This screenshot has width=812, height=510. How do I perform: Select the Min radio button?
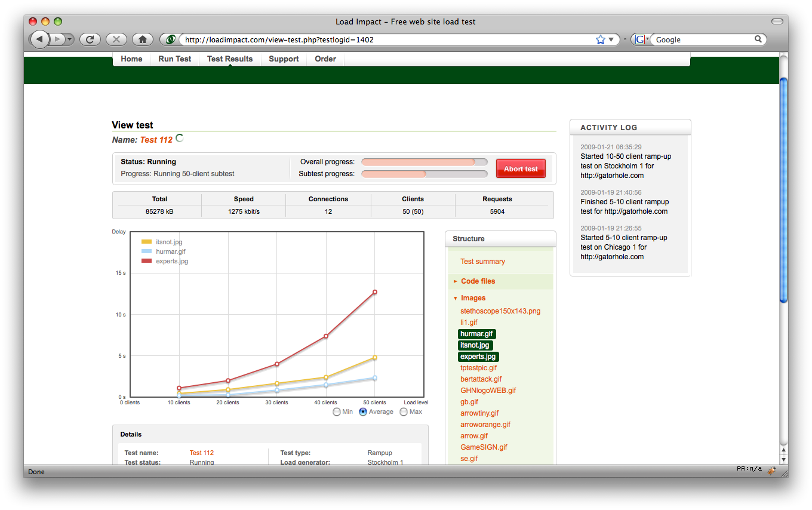click(x=337, y=411)
